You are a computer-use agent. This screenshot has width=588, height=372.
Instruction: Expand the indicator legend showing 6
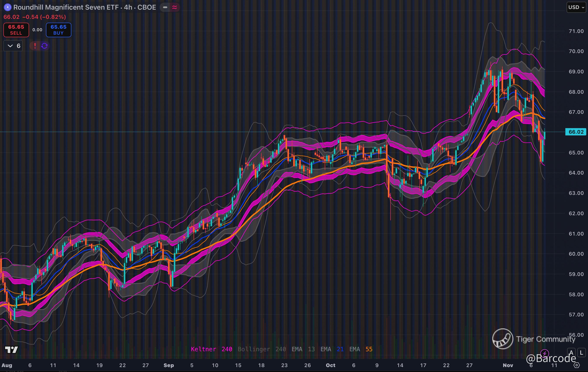click(x=13, y=46)
